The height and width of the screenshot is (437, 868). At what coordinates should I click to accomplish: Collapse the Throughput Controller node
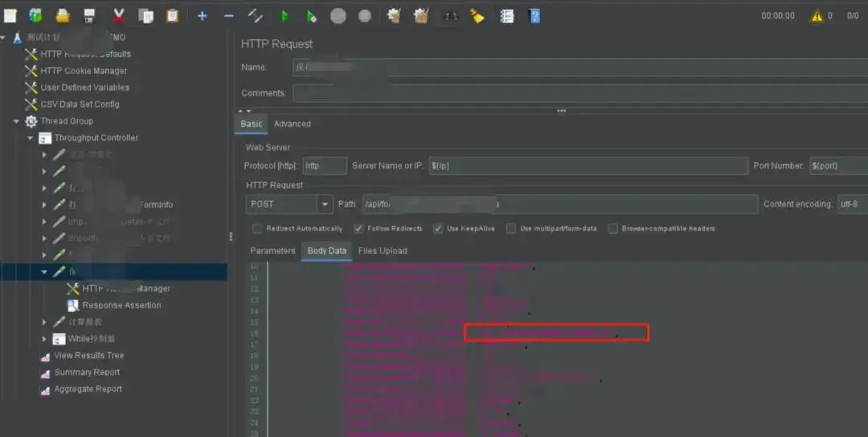(x=30, y=137)
